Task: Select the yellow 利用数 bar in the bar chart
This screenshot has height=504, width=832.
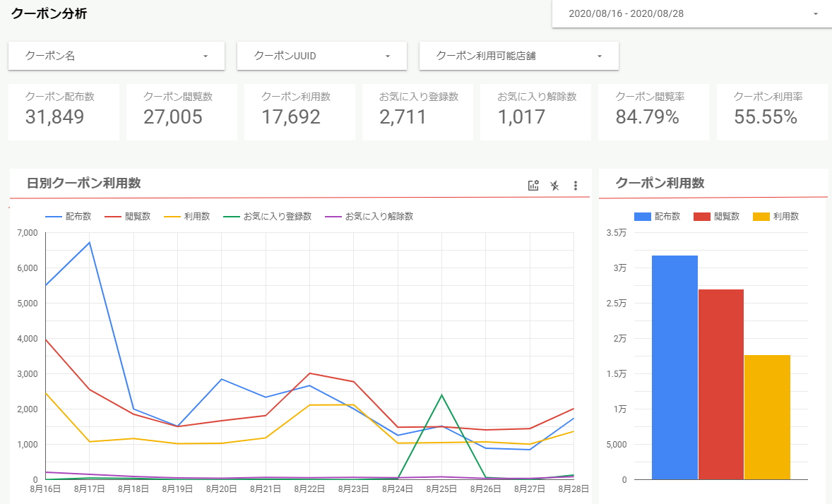Action: tap(767, 417)
